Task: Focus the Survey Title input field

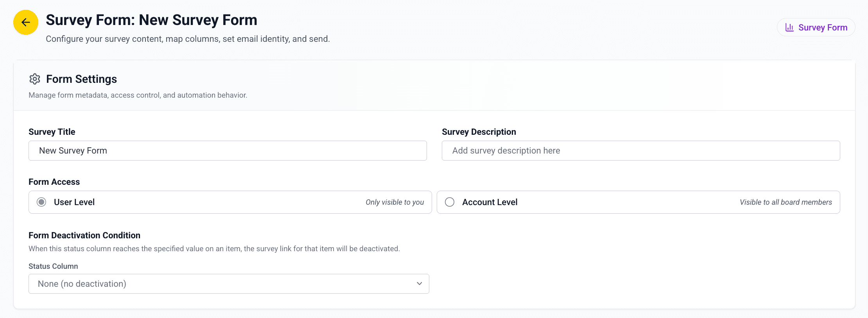Action: [x=228, y=150]
